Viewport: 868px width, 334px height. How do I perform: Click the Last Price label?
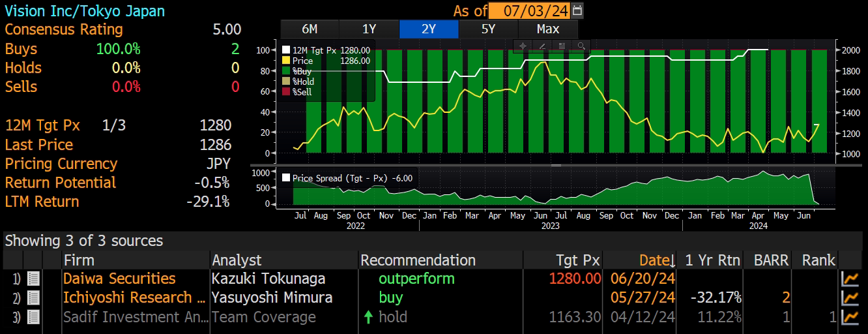click(39, 144)
